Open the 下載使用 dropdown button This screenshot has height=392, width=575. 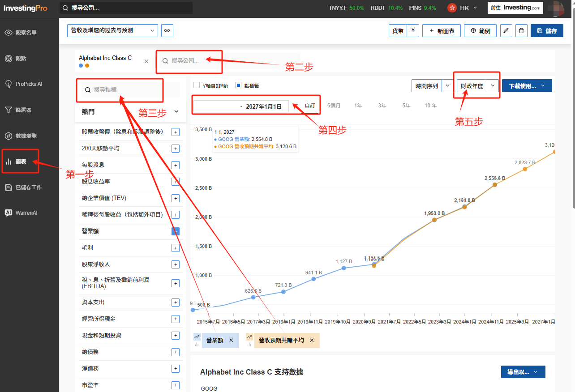click(527, 86)
